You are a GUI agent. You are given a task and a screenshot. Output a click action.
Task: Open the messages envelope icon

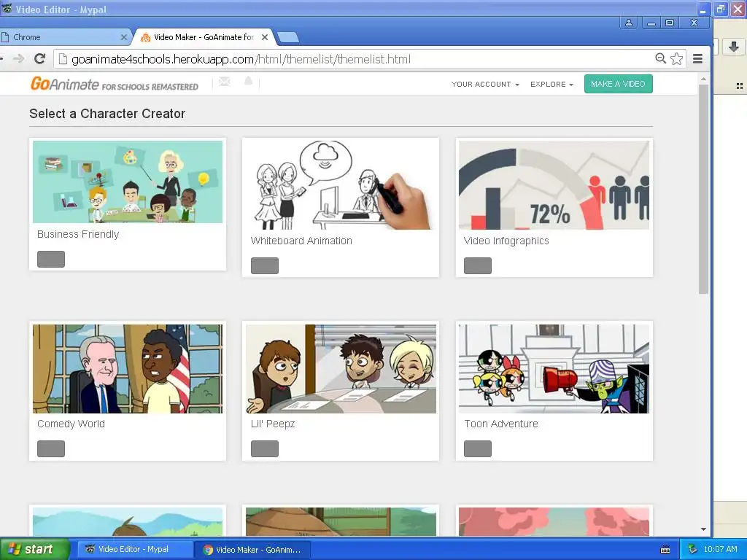coord(225,82)
